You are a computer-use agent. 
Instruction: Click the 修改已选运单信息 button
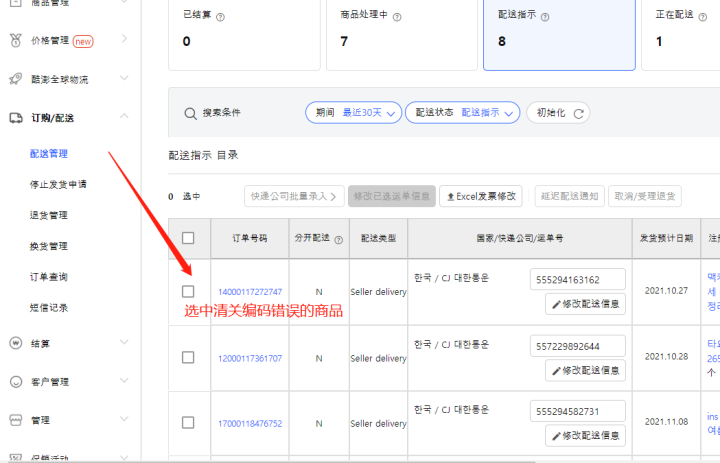(392, 197)
